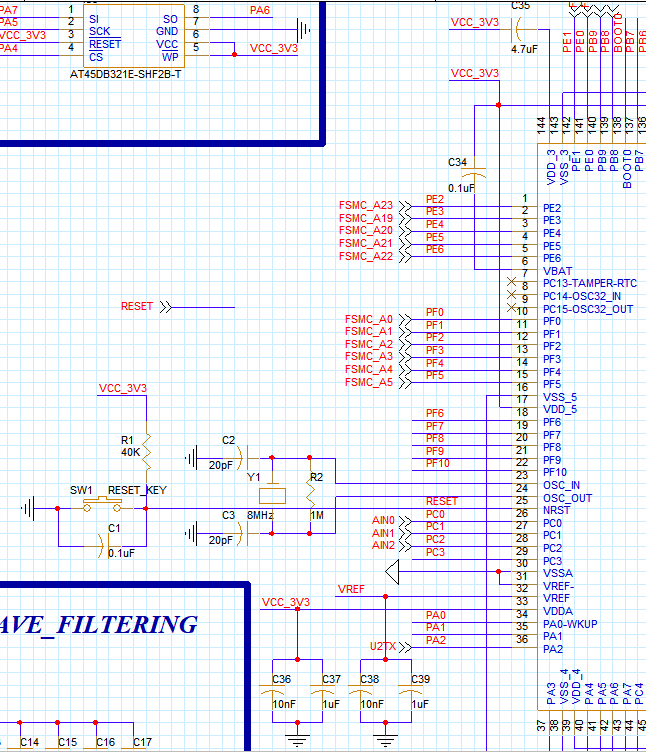Click no-connect X on pin 9
The height and width of the screenshot is (752, 646).
512,294
